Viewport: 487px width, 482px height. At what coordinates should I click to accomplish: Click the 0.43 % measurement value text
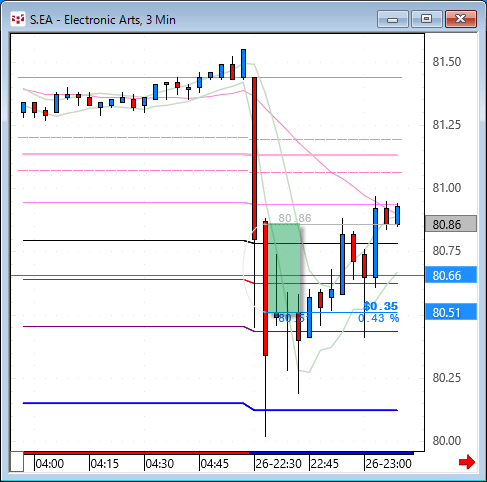click(379, 318)
